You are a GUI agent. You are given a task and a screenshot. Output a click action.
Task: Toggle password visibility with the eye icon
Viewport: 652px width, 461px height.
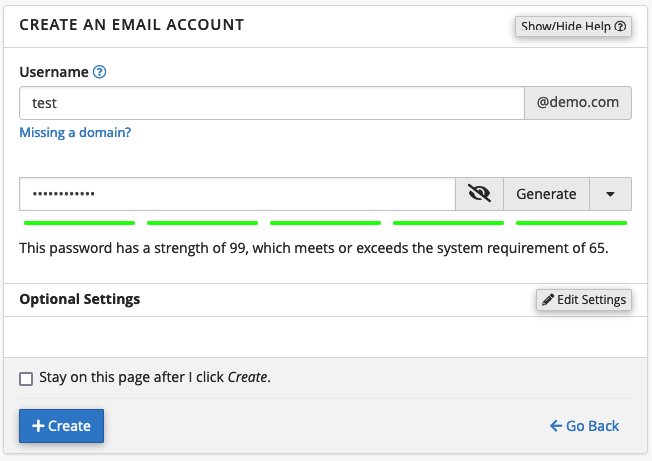(479, 194)
